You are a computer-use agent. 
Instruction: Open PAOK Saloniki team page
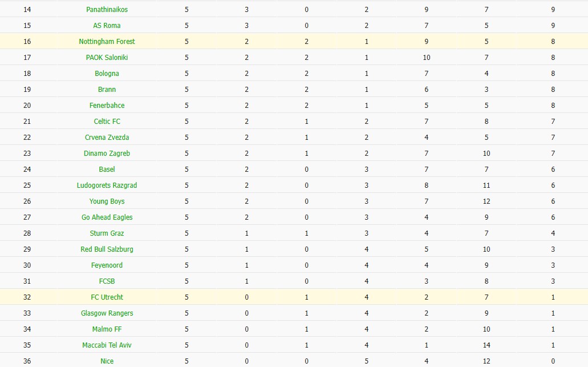(x=107, y=58)
